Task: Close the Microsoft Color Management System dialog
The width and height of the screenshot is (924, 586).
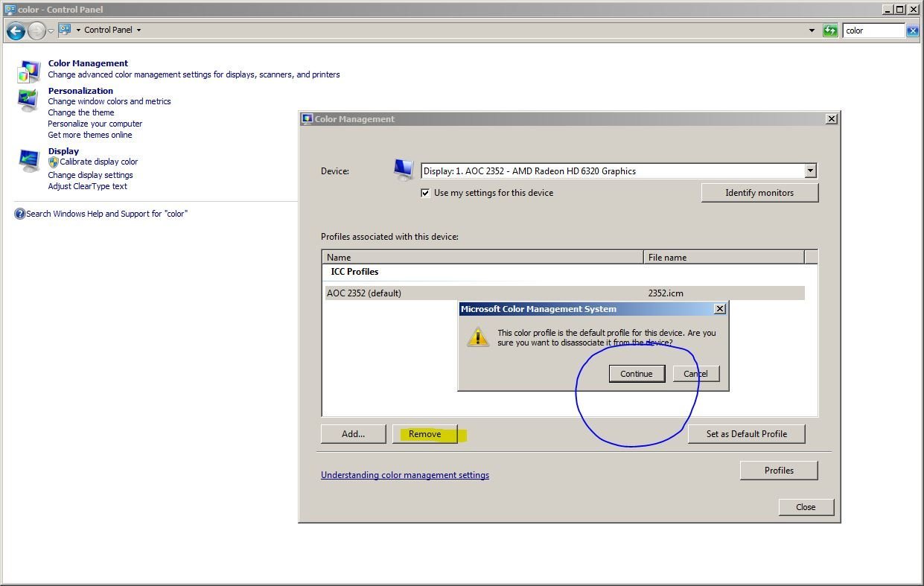Action: (x=720, y=309)
